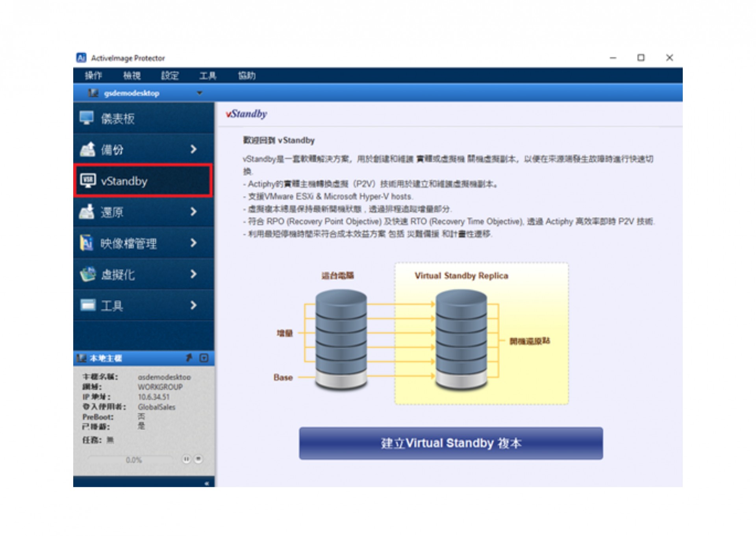This screenshot has width=756, height=536.
Task: Select the VMware ESXi & Hyper-V hosts line
Action: click(x=328, y=196)
